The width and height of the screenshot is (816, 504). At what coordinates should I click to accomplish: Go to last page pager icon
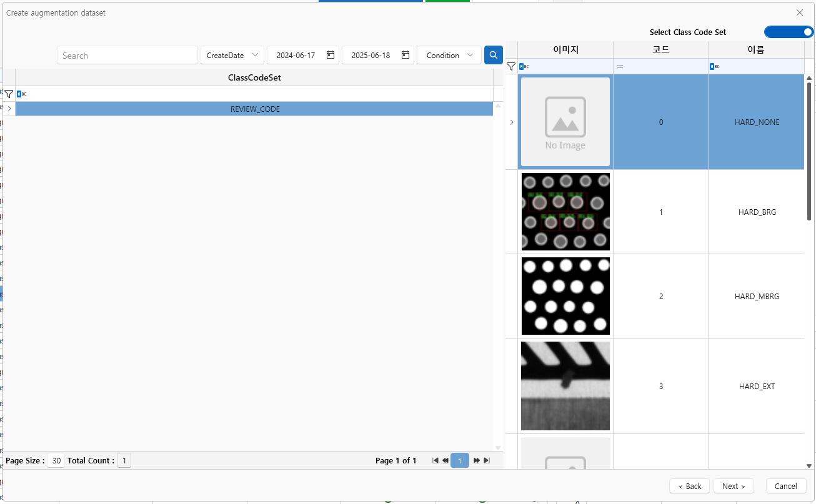[x=487, y=460]
